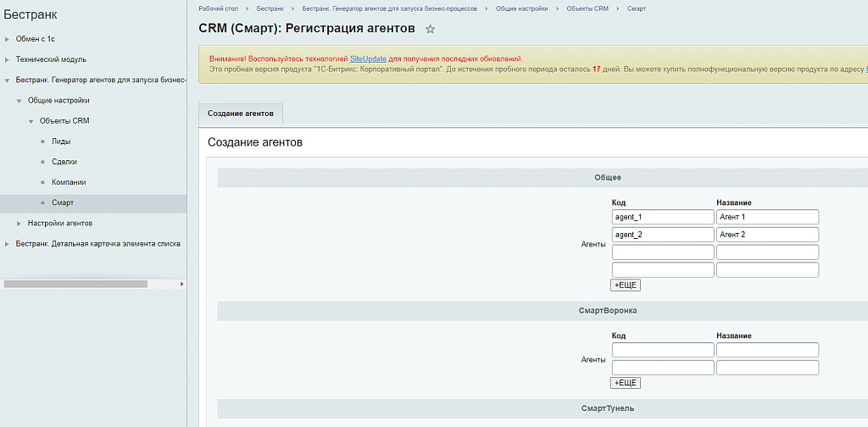Expand the Настройки агентов tree node
The height and width of the screenshot is (427, 868).
point(19,223)
